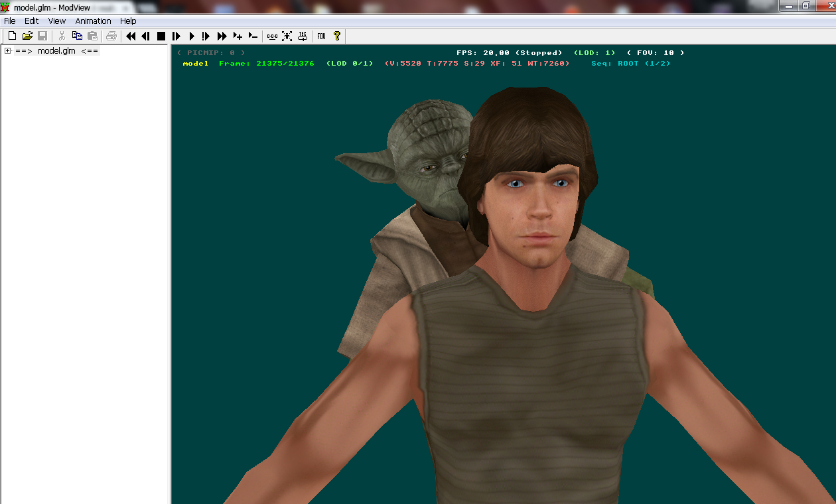836x504 pixels.
Task: Click the yellow 'model' label in viewport
Action: pos(196,64)
